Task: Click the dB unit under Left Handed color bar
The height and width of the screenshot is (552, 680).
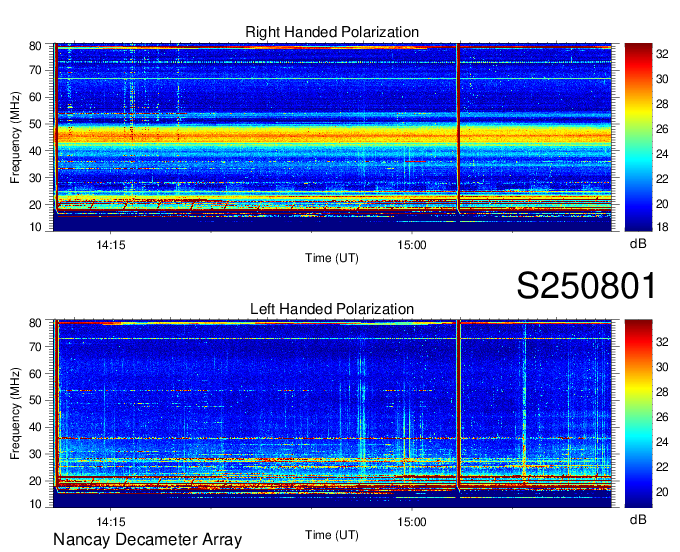Action: 638,519
